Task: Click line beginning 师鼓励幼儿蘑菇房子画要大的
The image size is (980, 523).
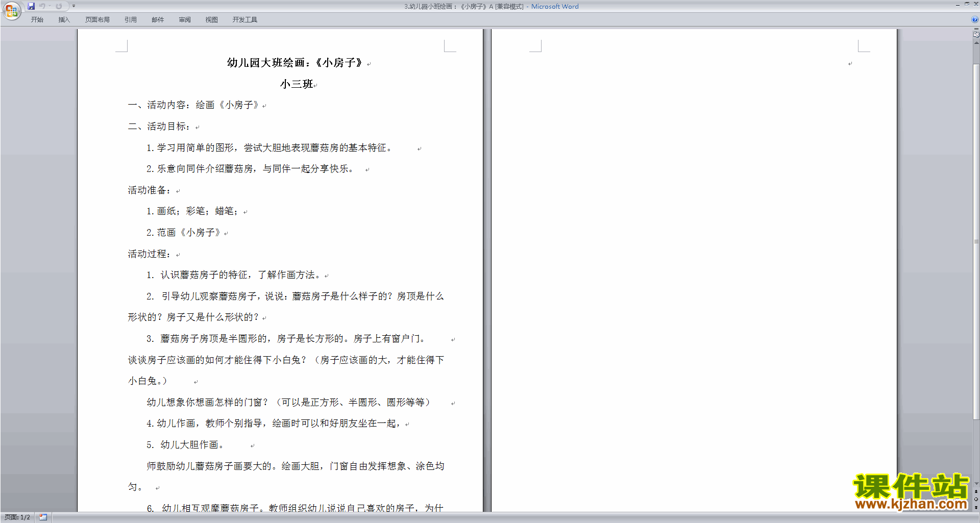Action: 295,466
